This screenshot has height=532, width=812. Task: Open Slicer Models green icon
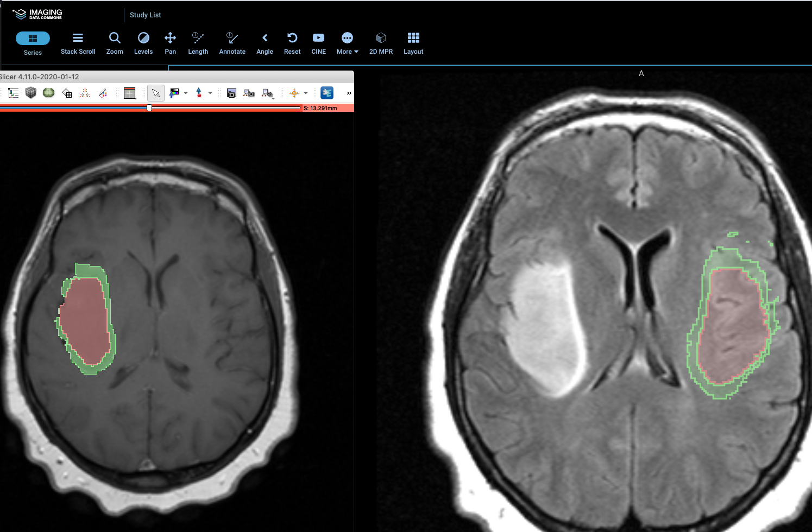[x=49, y=93]
